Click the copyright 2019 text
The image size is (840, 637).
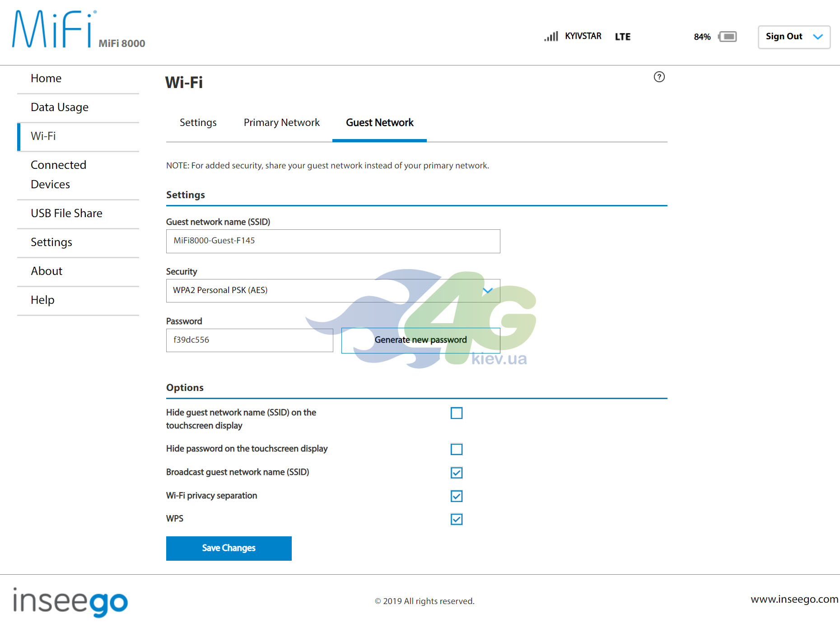[x=425, y=601]
